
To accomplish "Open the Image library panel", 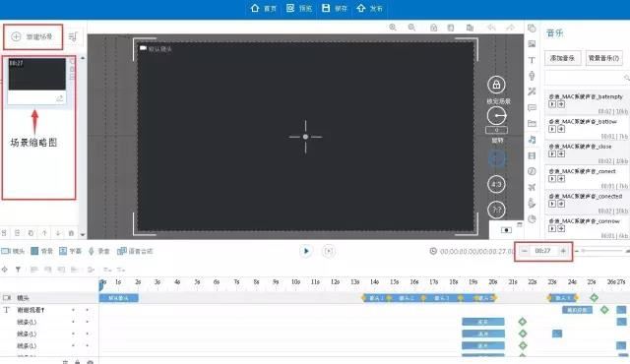I will point(532,44).
